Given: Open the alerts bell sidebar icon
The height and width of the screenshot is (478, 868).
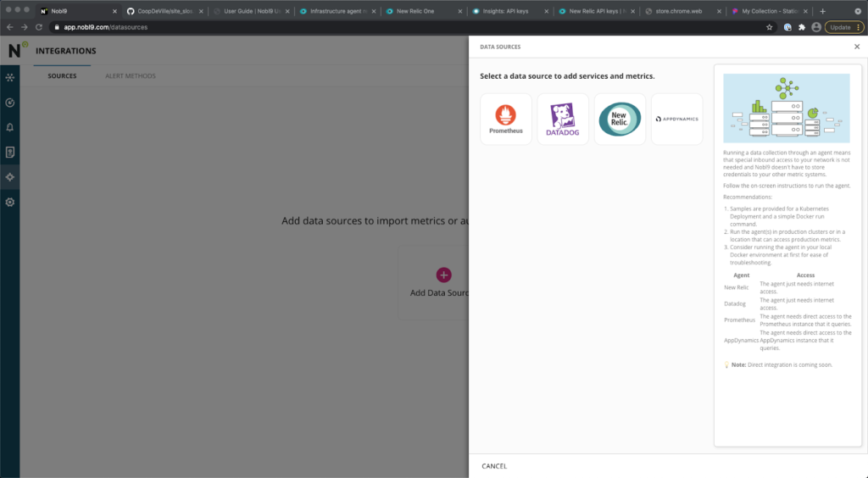Looking at the screenshot, I should (x=10, y=127).
